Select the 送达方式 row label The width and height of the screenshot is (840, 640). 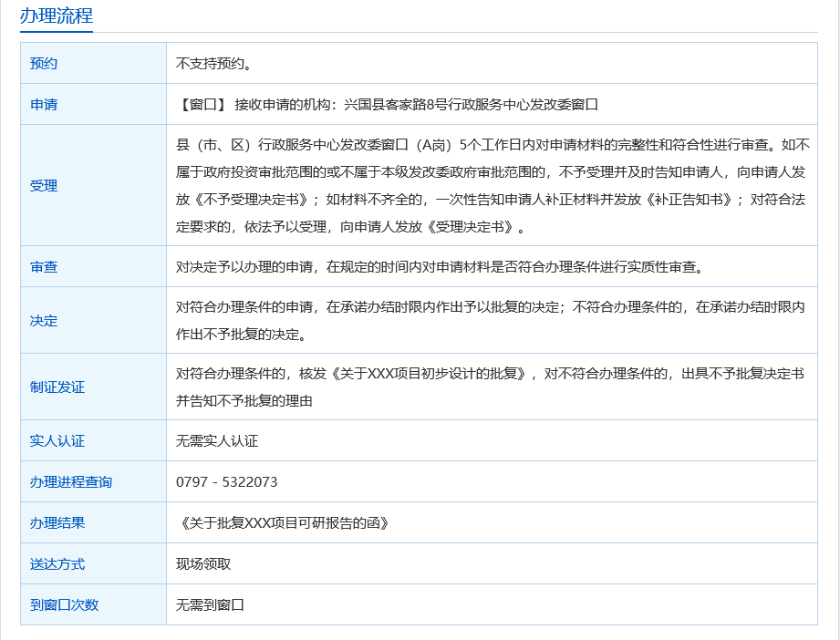coord(57,564)
